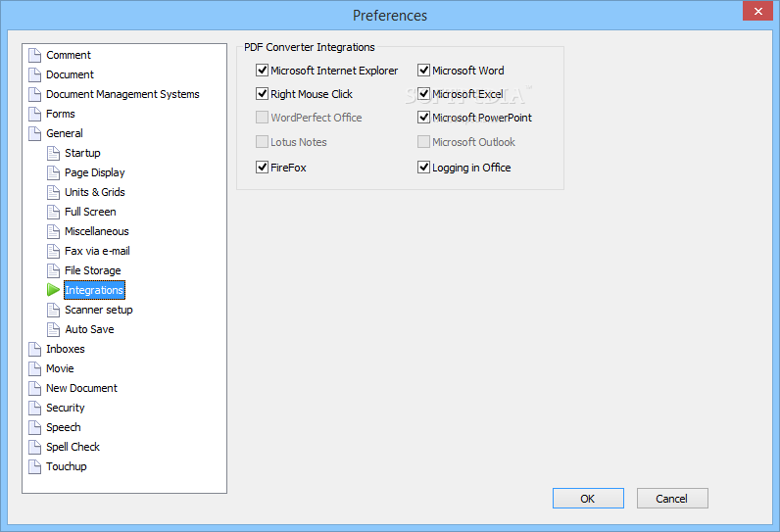Click the page icon beside Document

[35, 74]
